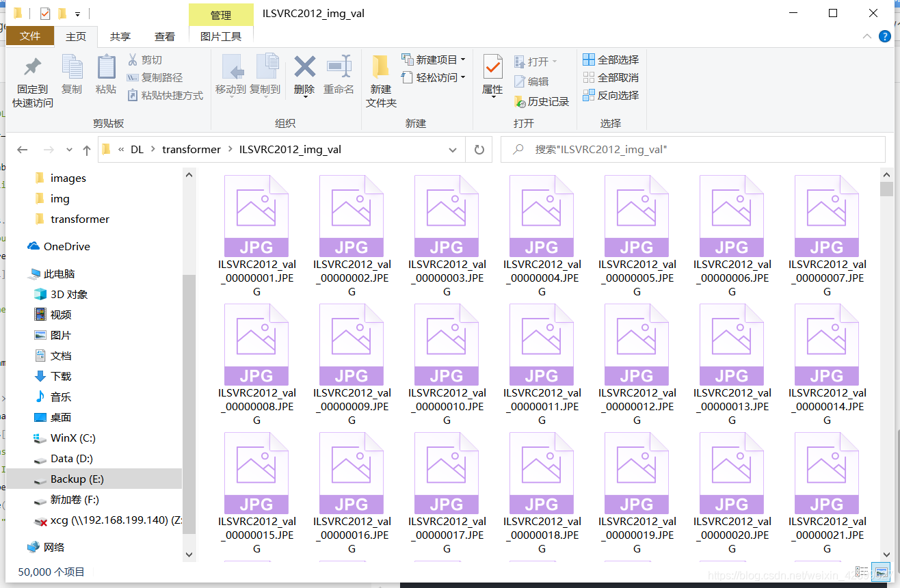The height and width of the screenshot is (588, 900).
Task: Select ILSVRC2012_val_00000001.JPEG thumbnail
Action: tap(256, 215)
